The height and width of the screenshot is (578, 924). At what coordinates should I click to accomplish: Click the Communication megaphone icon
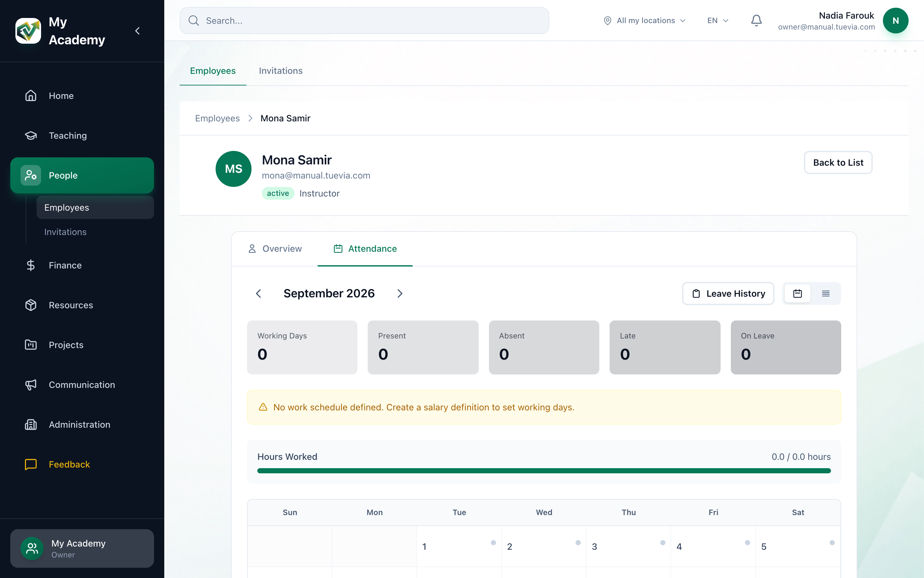pos(31,385)
